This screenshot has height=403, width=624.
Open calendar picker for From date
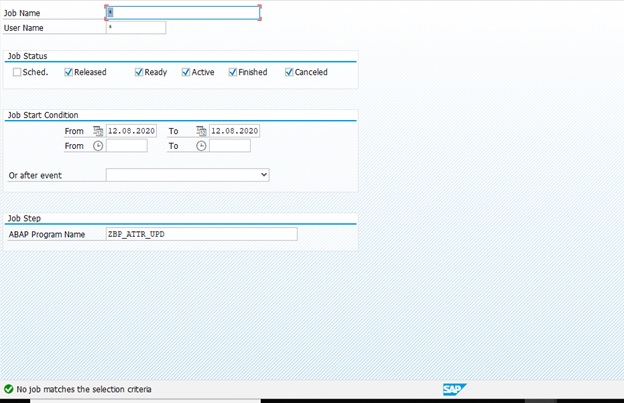(x=98, y=131)
